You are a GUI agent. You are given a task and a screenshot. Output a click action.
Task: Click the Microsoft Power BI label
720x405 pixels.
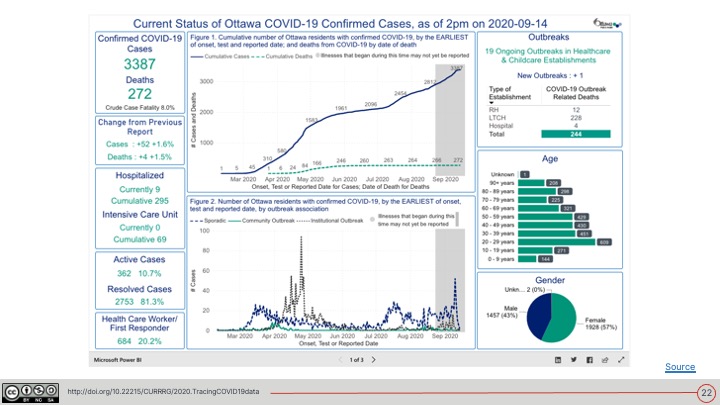[118, 360]
